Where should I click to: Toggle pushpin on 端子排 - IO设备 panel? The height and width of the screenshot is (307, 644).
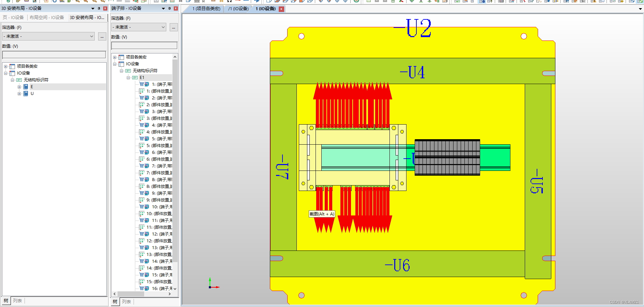(169, 9)
